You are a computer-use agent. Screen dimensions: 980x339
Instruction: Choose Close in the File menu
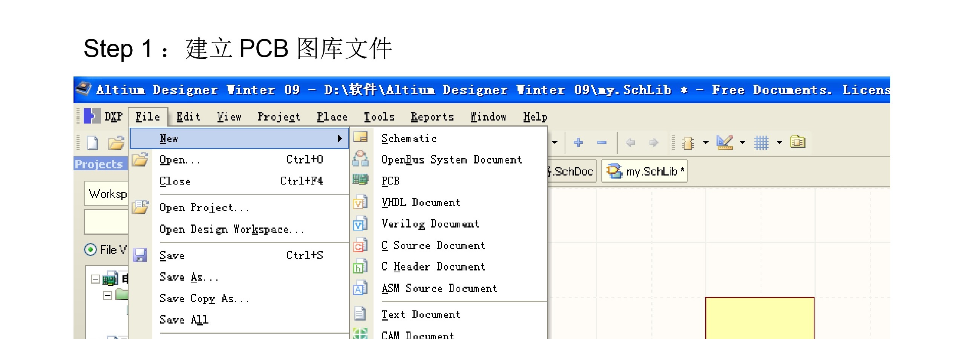pos(239,181)
